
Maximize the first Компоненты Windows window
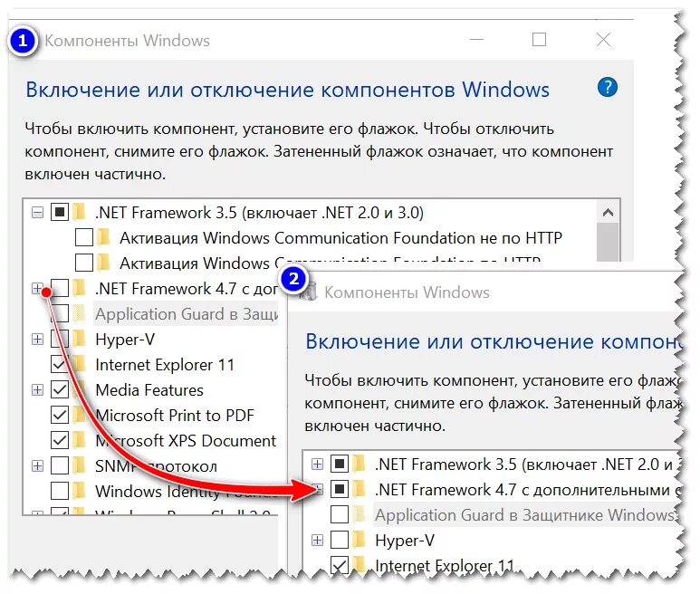point(539,40)
